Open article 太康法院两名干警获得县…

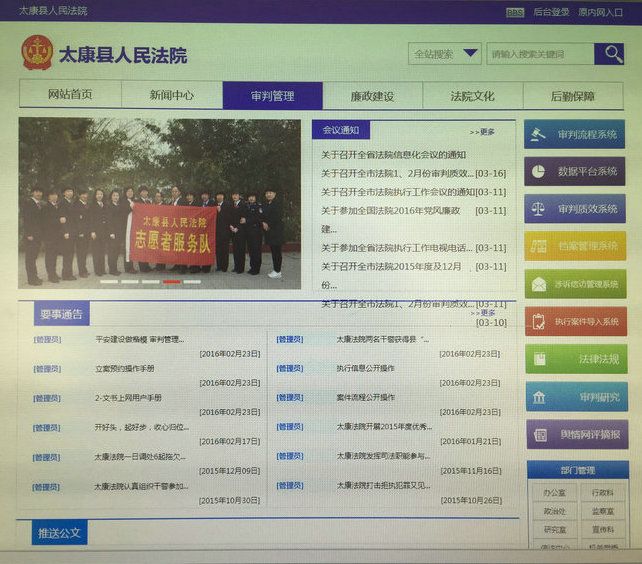(383, 339)
